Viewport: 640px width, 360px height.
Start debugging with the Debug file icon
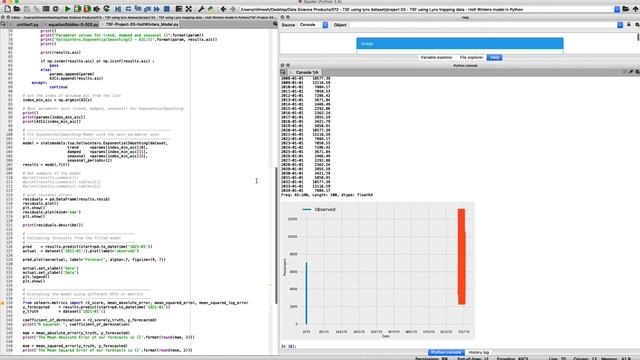pos(118,9)
